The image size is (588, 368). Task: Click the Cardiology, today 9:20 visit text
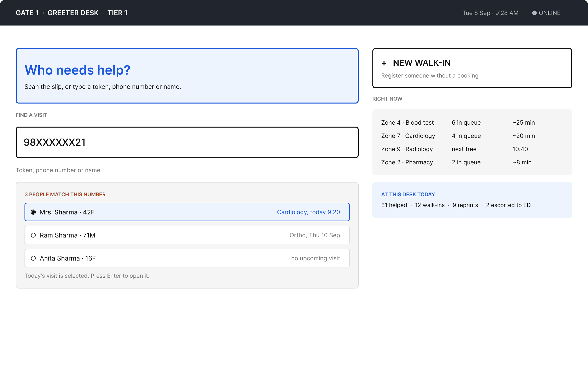click(308, 212)
